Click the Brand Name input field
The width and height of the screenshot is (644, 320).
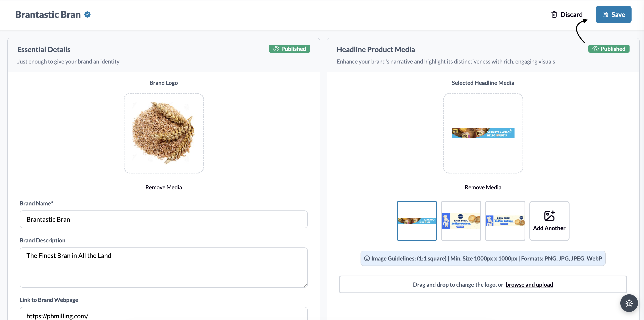coord(163,219)
